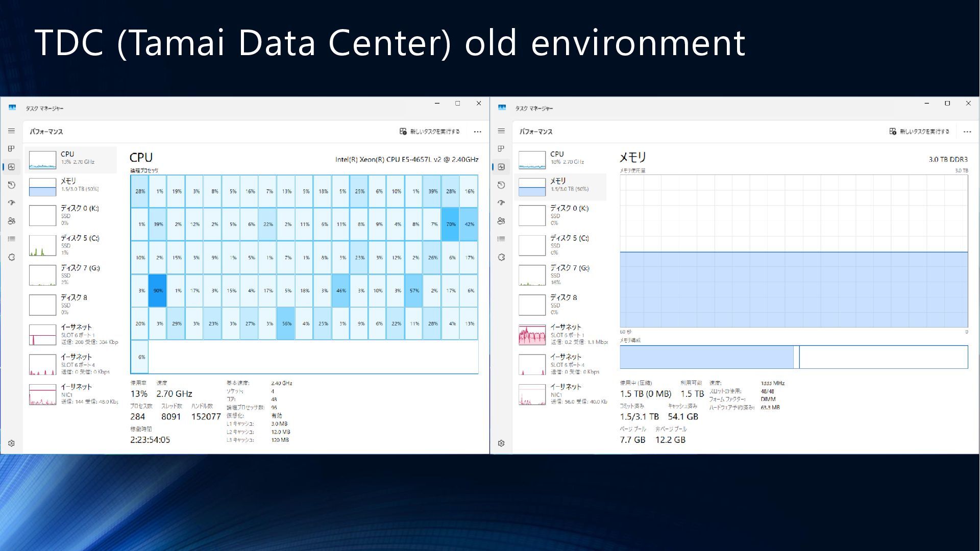
Task: Click the 90% logical processor cell
Action: [x=158, y=291]
